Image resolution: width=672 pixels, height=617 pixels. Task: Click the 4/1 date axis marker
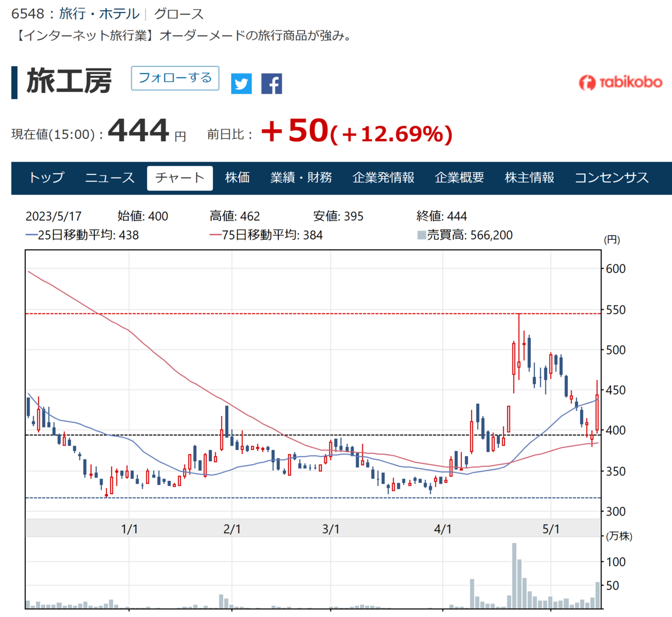[x=443, y=529]
